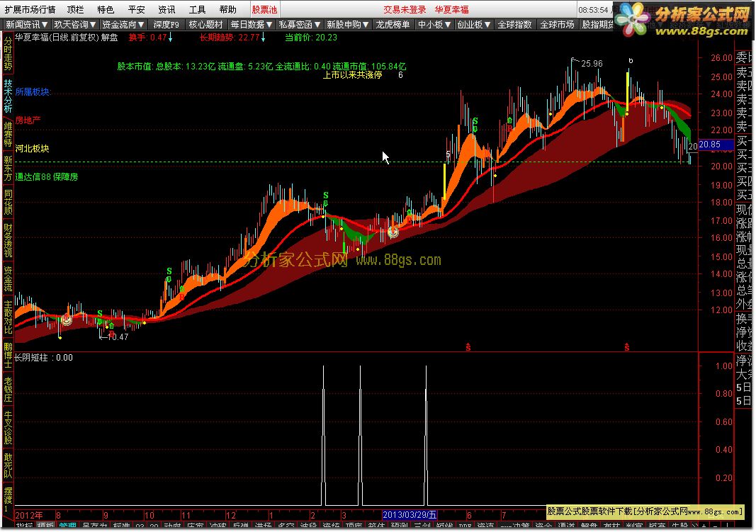The image size is (756, 532).
Task: Select the 牛叉诊股 sidebar tab
Action: [8, 427]
